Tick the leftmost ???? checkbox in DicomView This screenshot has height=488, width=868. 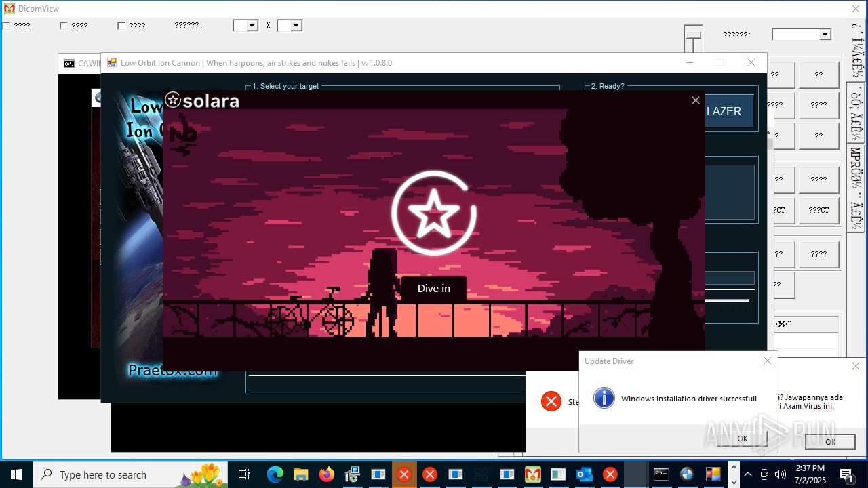tap(6, 26)
